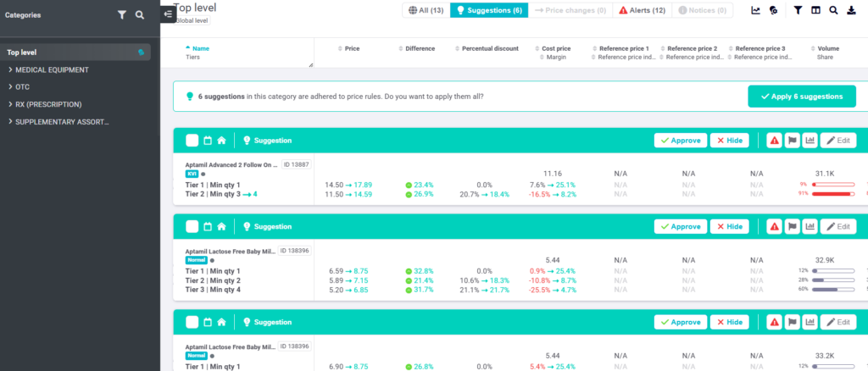Click Apply 6 suggestions button

tap(802, 97)
